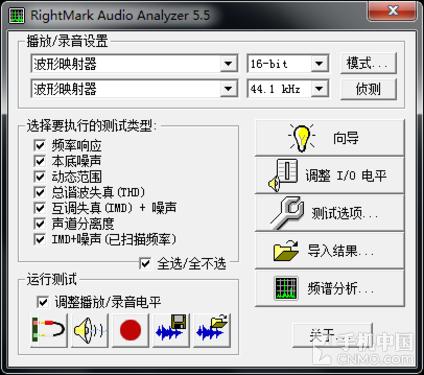This screenshot has width=424, height=375.
Task: Click the 关于 about button
Action: (x=332, y=335)
